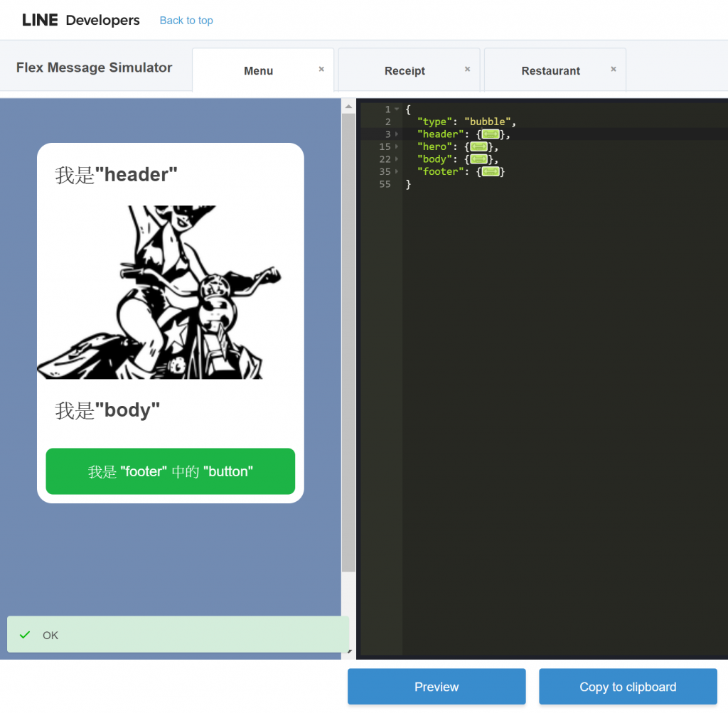Image resolution: width=728 pixels, height=713 pixels.
Task: Click the Flex Message Simulator title
Action: pyautogui.click(x=95, y=68)
